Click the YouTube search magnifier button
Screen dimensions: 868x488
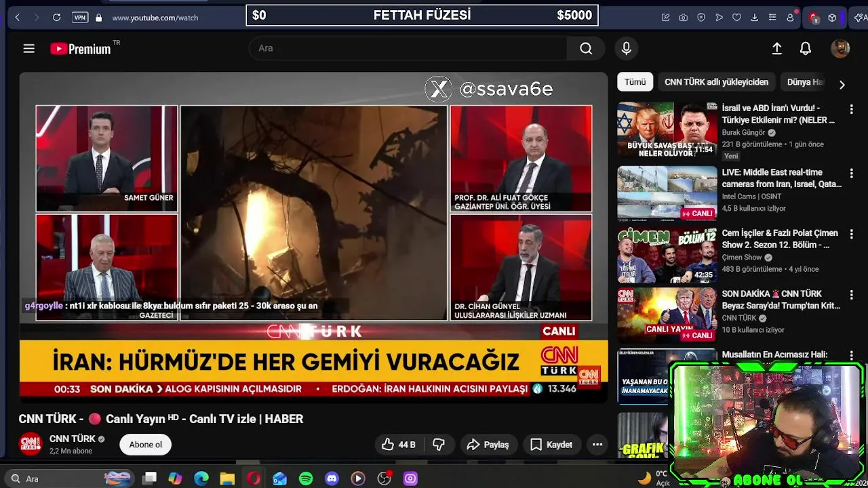pyautogui.click(x=586, y=48)
